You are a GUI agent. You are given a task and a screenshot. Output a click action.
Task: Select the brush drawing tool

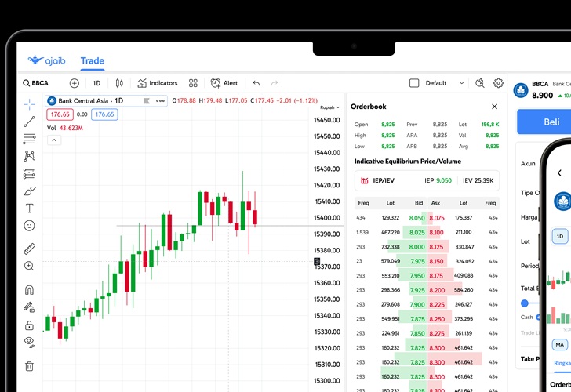pyautogui.click(x=30, y=191)
